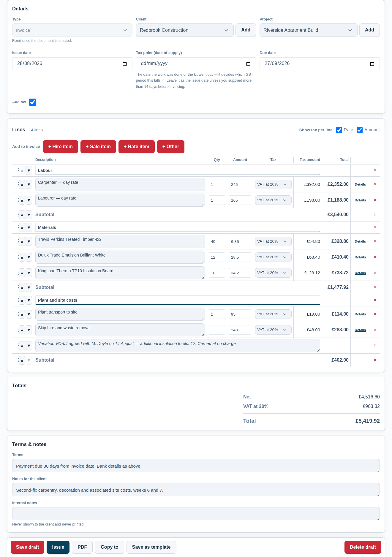Move the Materials heading down
The width and height of the screenshot is (392, 557).
pos(29,228)
